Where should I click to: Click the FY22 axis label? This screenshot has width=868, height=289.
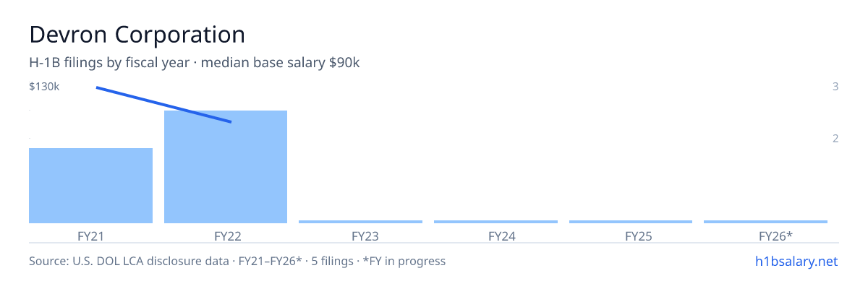pos(226,236)
